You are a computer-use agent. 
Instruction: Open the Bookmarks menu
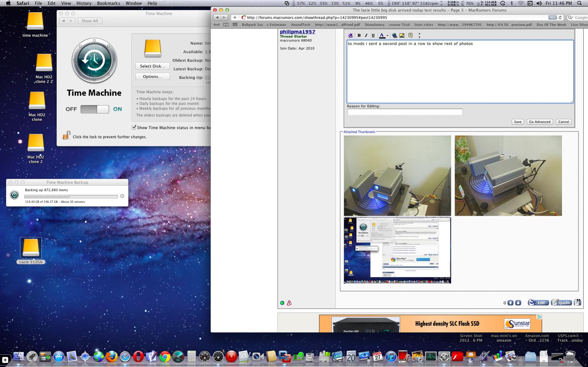[x=108, y=3]
